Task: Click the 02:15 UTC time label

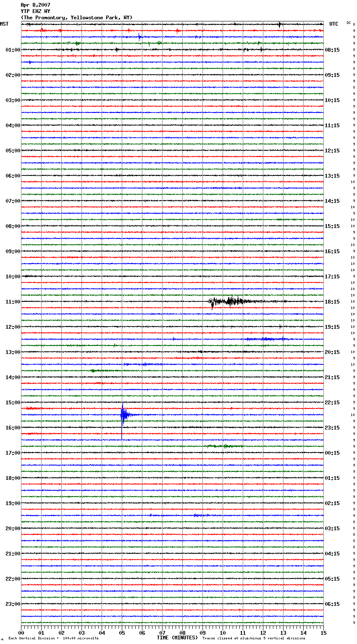Action: (332, 503)
